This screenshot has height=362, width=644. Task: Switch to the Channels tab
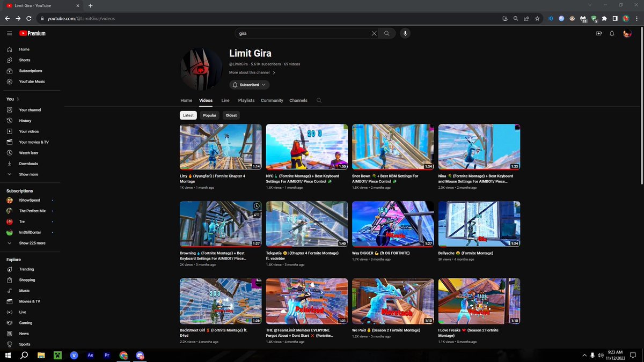pos(298,100)
